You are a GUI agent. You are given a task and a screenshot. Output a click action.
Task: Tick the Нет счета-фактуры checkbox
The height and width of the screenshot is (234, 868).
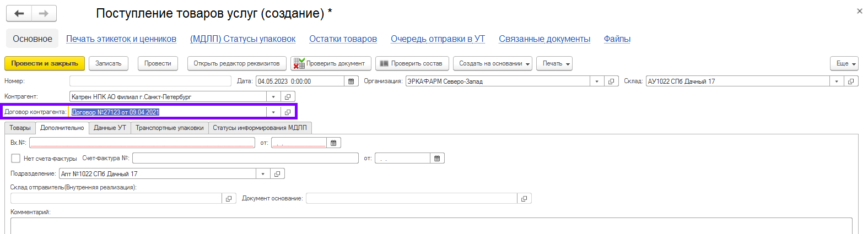(16, 159)
